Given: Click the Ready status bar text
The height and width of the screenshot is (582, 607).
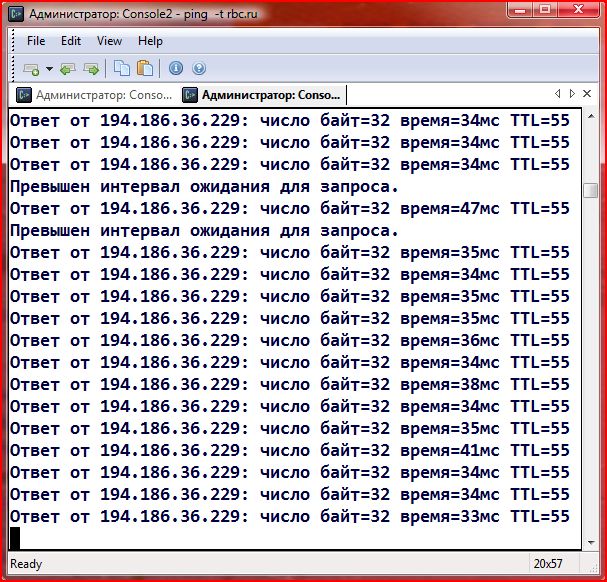Looking at the screenshot, I should (26, 564).
